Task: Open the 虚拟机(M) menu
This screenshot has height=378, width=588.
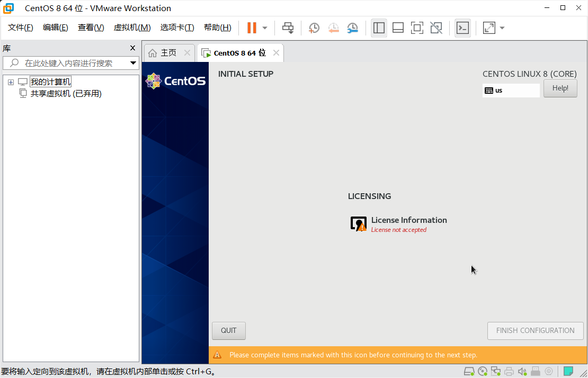Action: click(132, 28)
